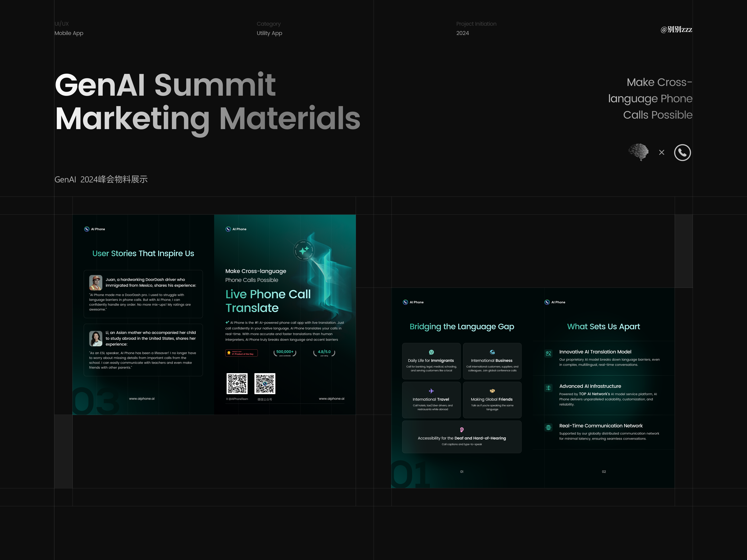Click the circular sparkle badge icon
Screen dimensions: 747x560
304,250
